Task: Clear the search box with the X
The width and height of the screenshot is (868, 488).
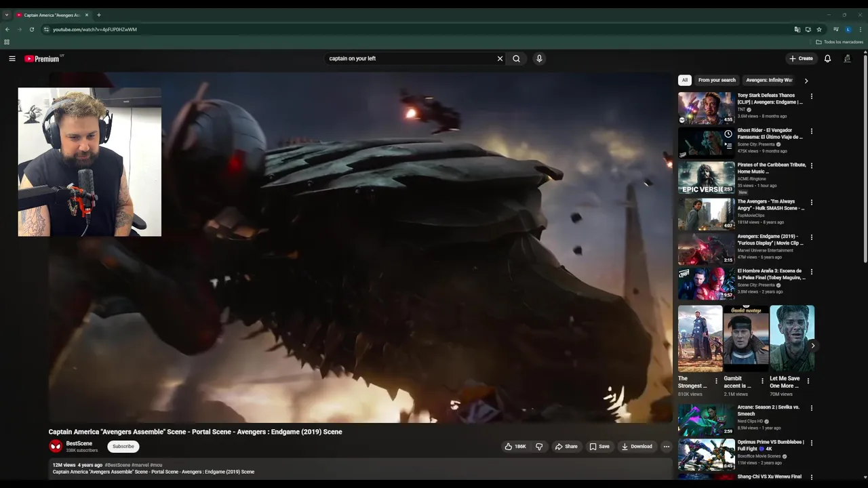Action: (x=500, y=58)
